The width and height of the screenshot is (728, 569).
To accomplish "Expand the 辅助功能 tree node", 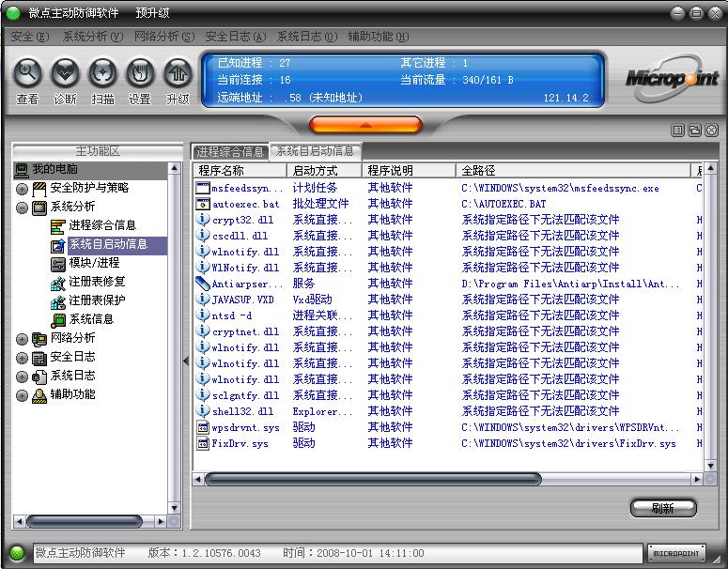I will pos(22,395).
